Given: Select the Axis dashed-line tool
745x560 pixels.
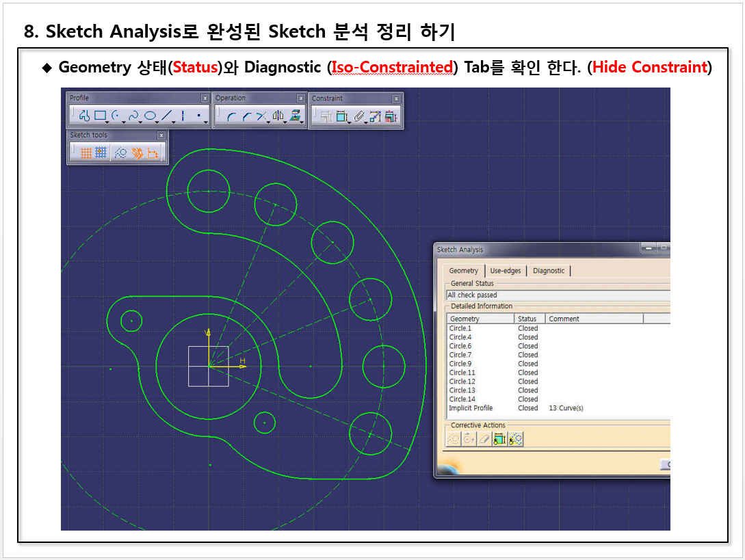Looking at the screenshot, I should (183, 116).
